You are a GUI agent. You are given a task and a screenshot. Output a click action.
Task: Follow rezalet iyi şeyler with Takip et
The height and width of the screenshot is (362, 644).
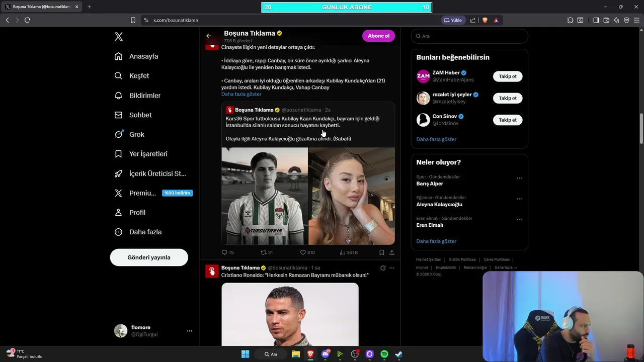508,98
